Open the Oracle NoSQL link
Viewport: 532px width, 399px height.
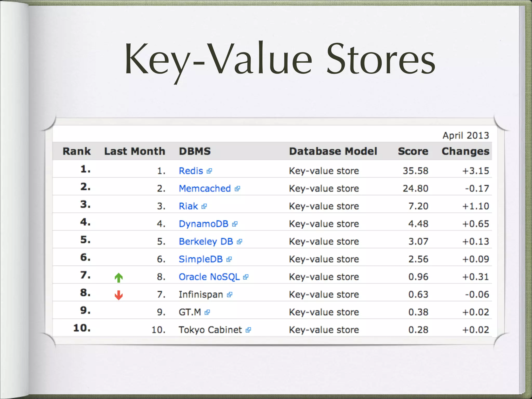[209, 277]
